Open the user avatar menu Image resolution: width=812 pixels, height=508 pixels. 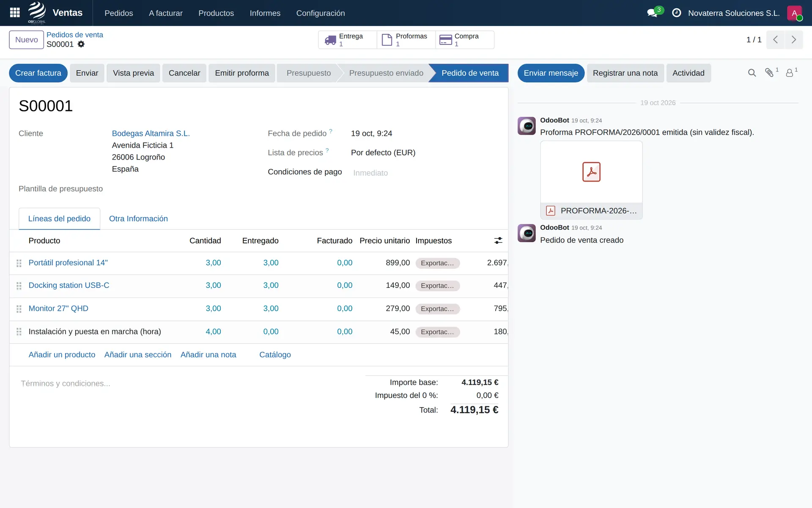coord(794,13)
